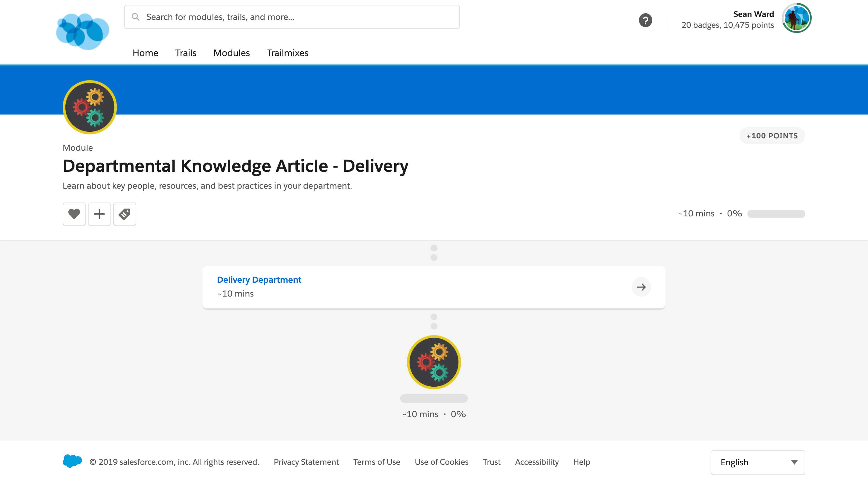Click the arrow on Delivery Department card

tap(641, 287)
